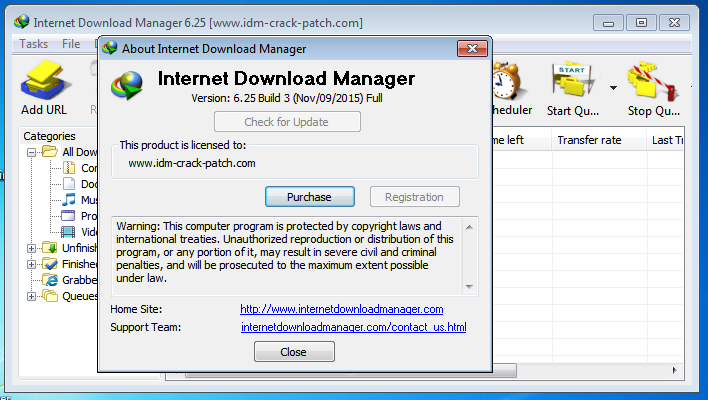Close About dialog with red X

(x=472, y=48)
